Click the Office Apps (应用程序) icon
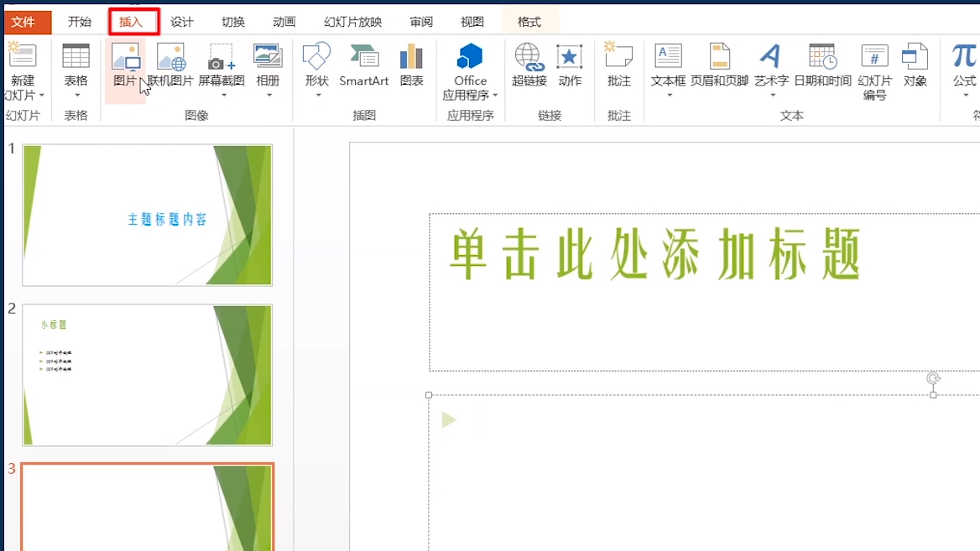This screenshot has width=980, height=551. click(470, 55)
